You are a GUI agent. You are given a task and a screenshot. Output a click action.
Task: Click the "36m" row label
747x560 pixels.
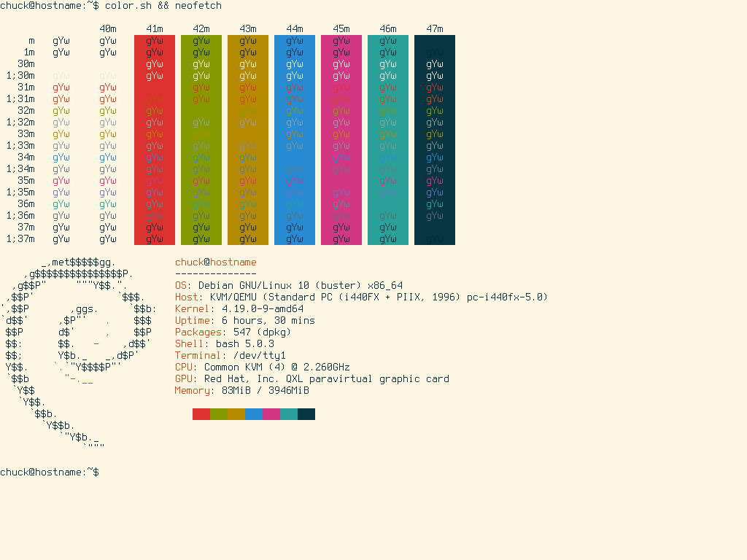(x=26, y=204)
